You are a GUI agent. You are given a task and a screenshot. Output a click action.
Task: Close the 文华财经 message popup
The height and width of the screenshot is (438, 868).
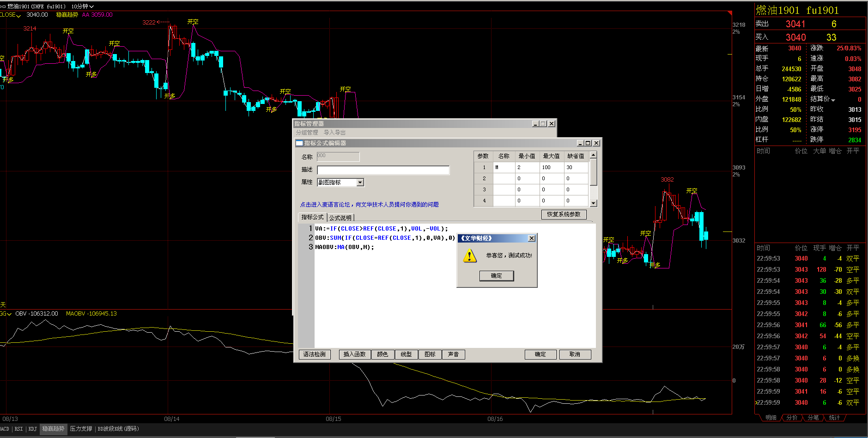click(532, 238)
